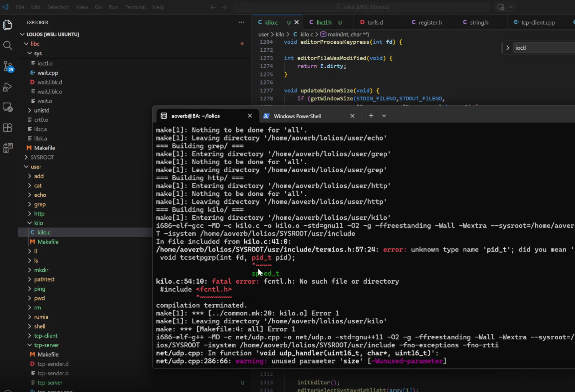Open crt0.o in the explorer
This screenshot has height=392, width=575.
point(41,120)
